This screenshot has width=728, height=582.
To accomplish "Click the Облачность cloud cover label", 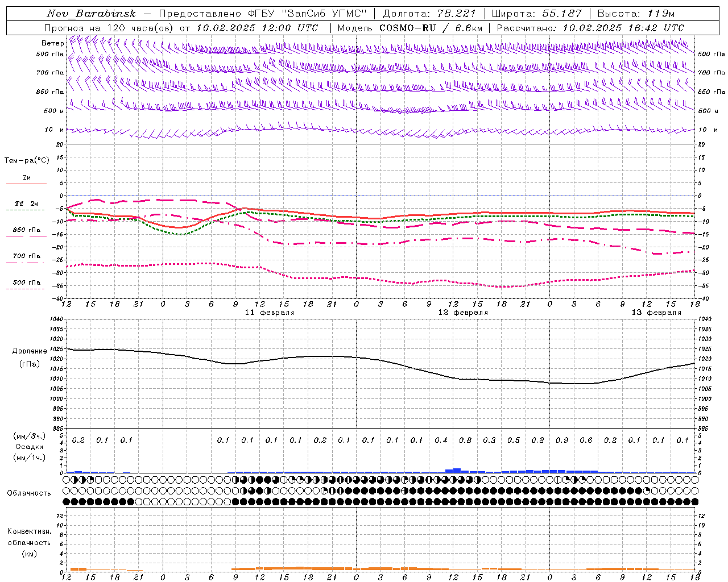I will [29, 493].
